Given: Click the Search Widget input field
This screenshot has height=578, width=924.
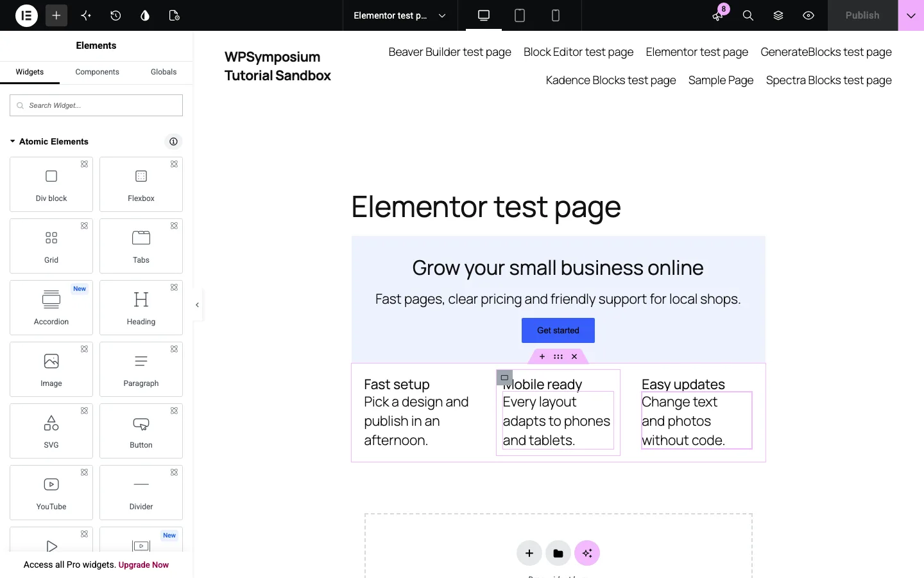Looking at the screenshot, I should coord(96,105).
